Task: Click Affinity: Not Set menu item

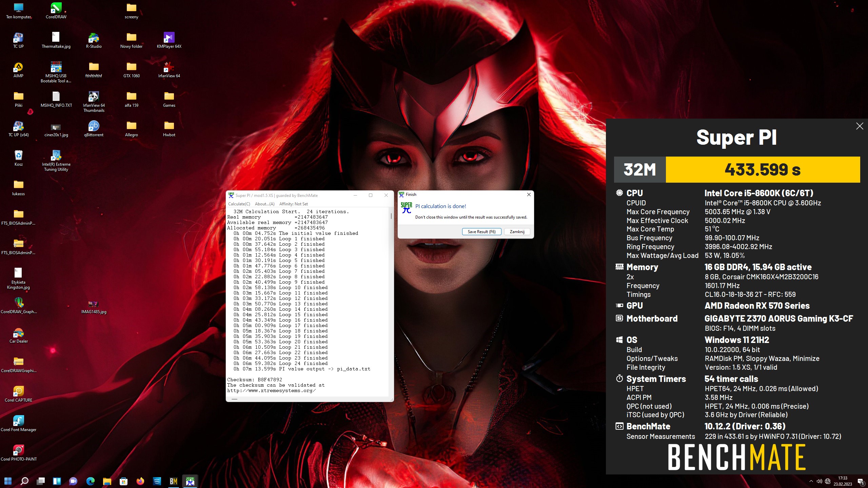Action: point(293,204)
